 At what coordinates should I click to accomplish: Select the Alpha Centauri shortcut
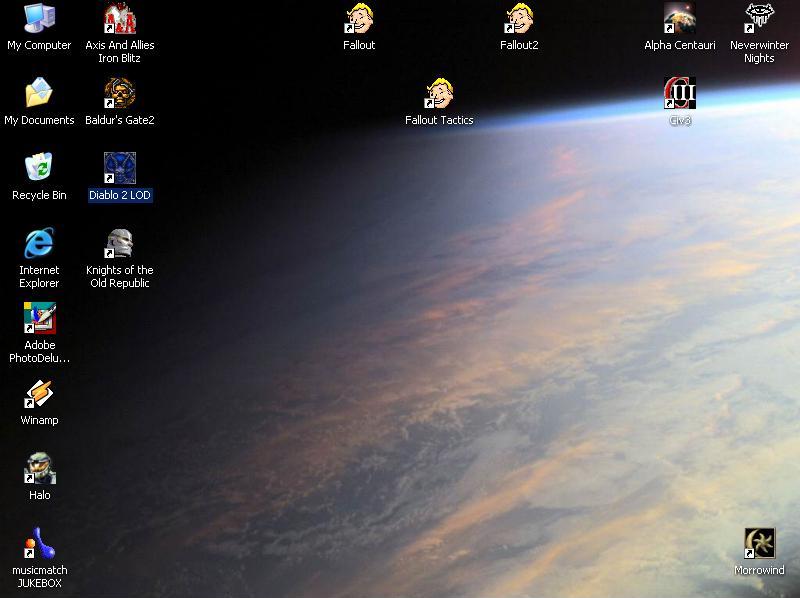680,19
